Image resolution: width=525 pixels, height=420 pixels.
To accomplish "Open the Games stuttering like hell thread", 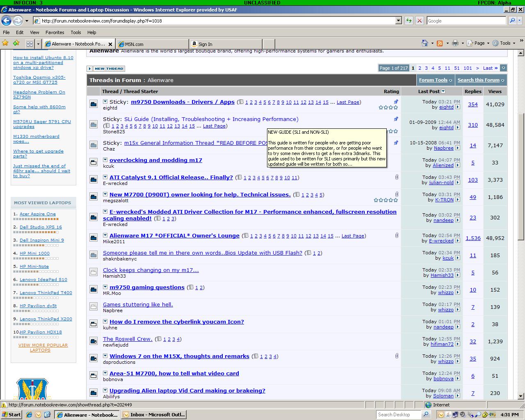I will (x=138, y=304).
